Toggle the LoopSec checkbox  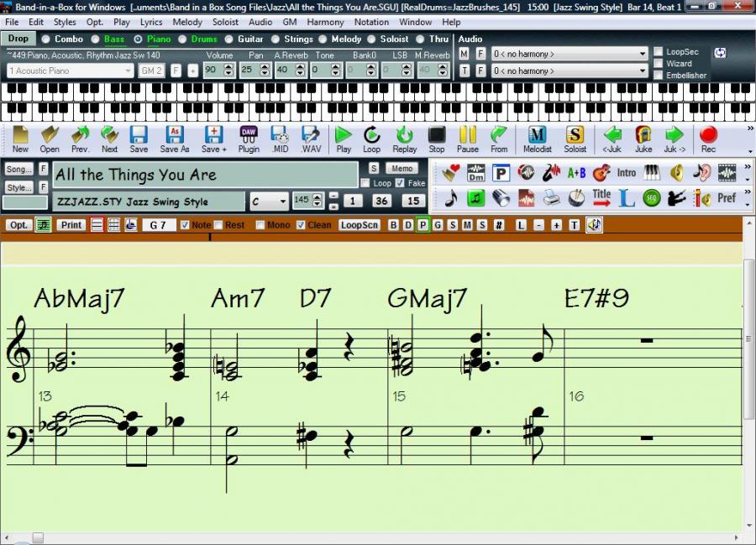658,51
